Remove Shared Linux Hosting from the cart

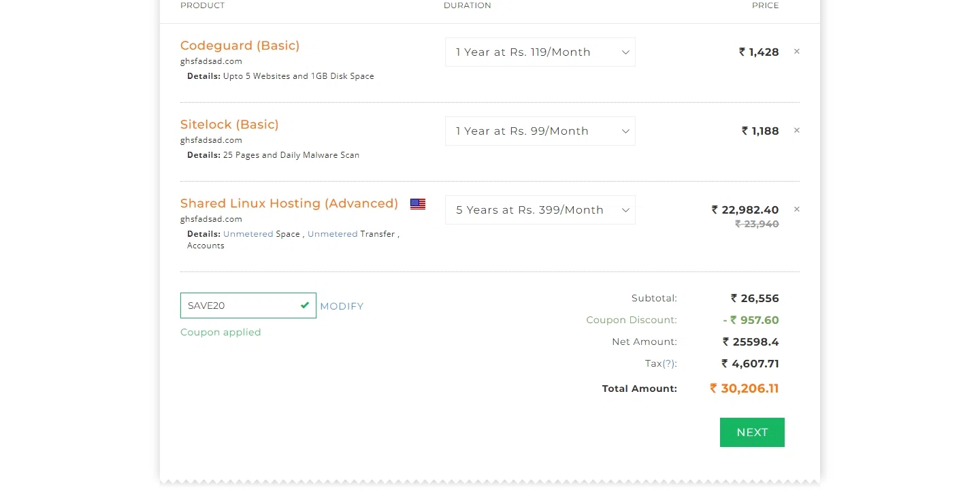coord(797,210)
